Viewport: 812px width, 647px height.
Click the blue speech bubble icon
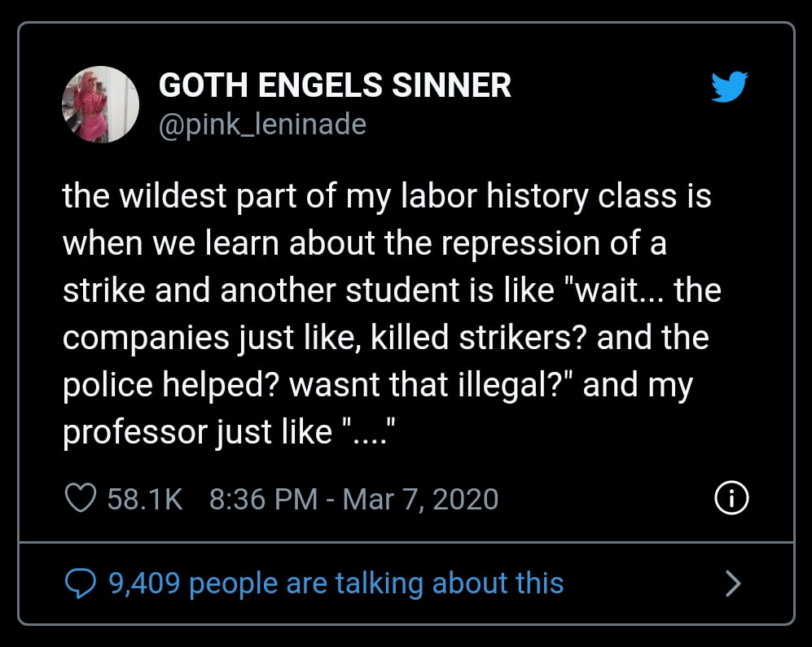80,583
